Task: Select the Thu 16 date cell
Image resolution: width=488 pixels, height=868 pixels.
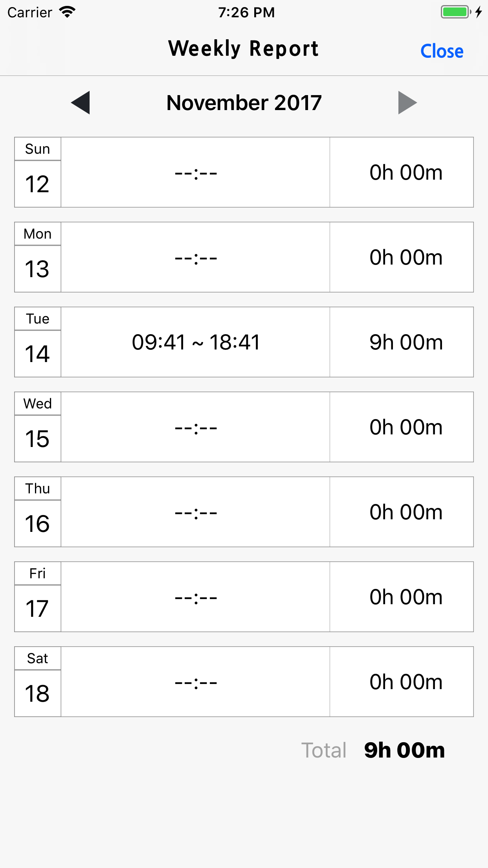Action: click(x=38, y=512)
